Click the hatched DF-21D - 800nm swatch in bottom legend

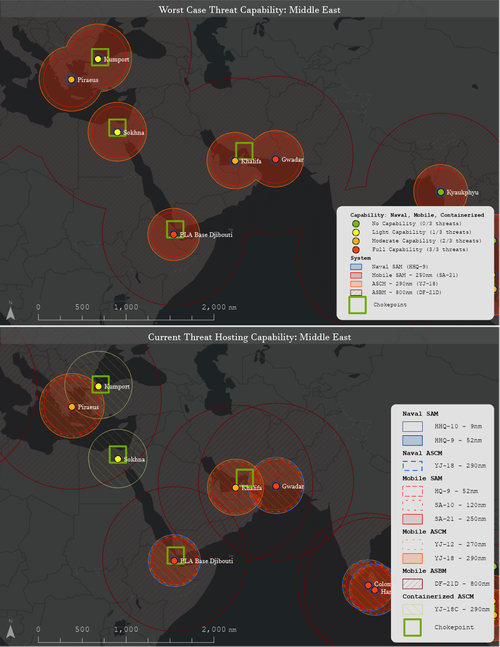click(413, 584)
